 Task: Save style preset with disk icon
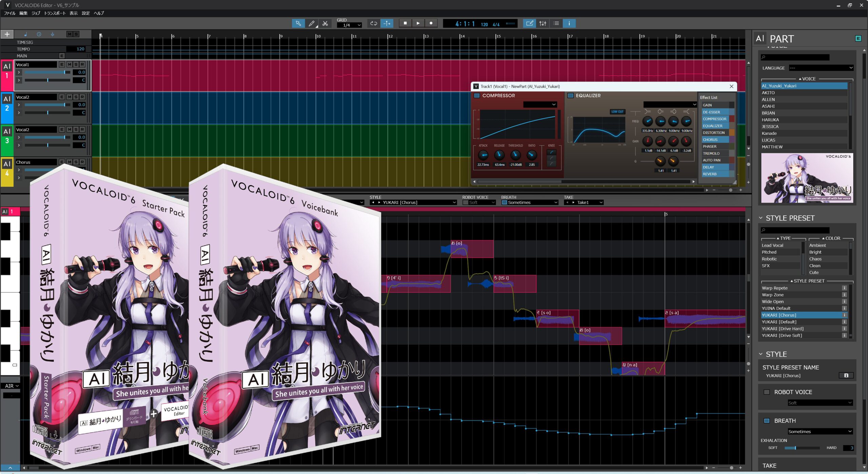[x=846, y=375]
